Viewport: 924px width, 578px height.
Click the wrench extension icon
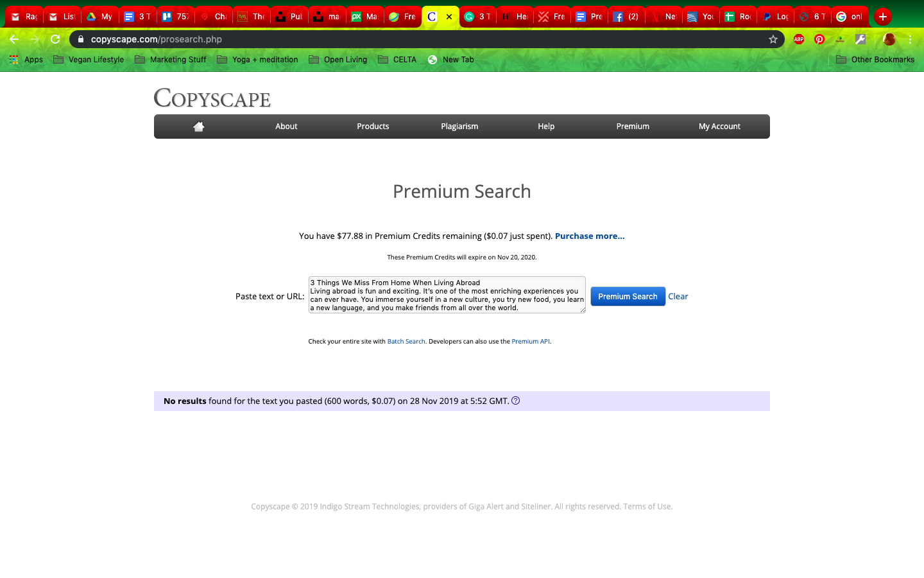860,39
